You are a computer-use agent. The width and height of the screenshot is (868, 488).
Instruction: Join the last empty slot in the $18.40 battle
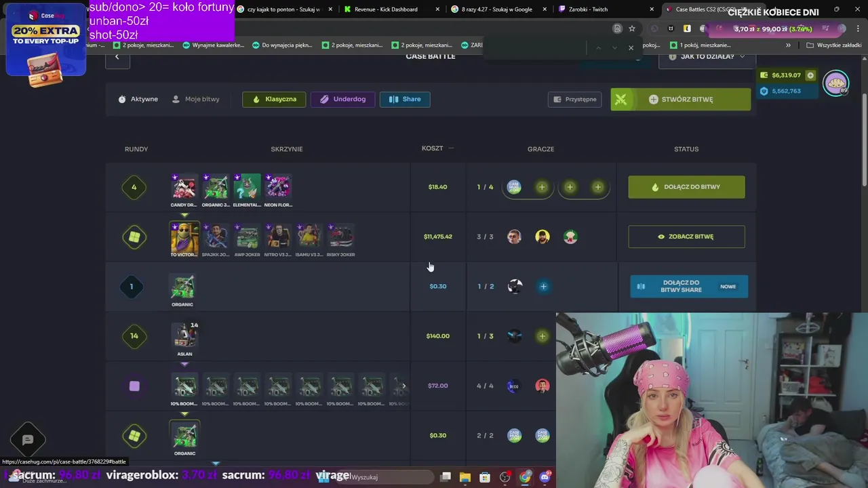pos(597,187)
